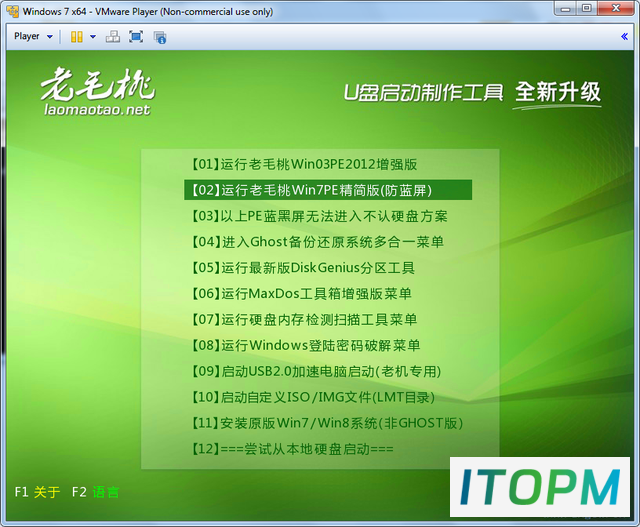Select [01] 运行老毛桃Win03PE2012增强版
The width and height of the screenshot is (640, 527).
(x=304, y=164)
